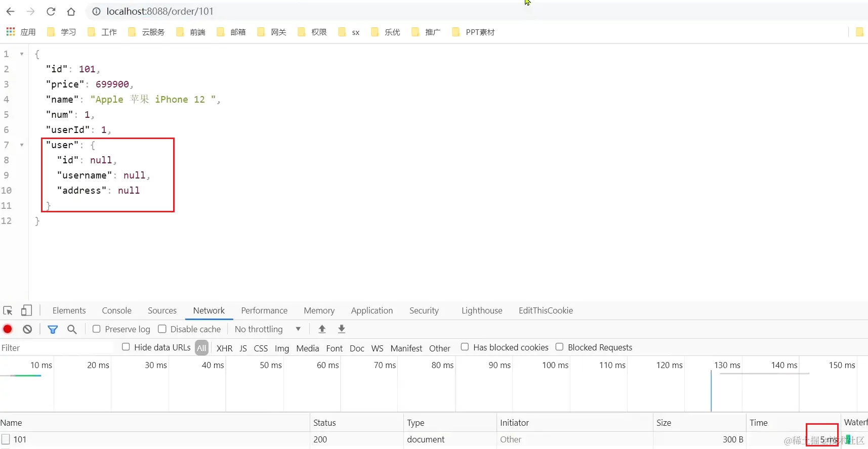Import HAR file with upload arrow

(322, 329)
